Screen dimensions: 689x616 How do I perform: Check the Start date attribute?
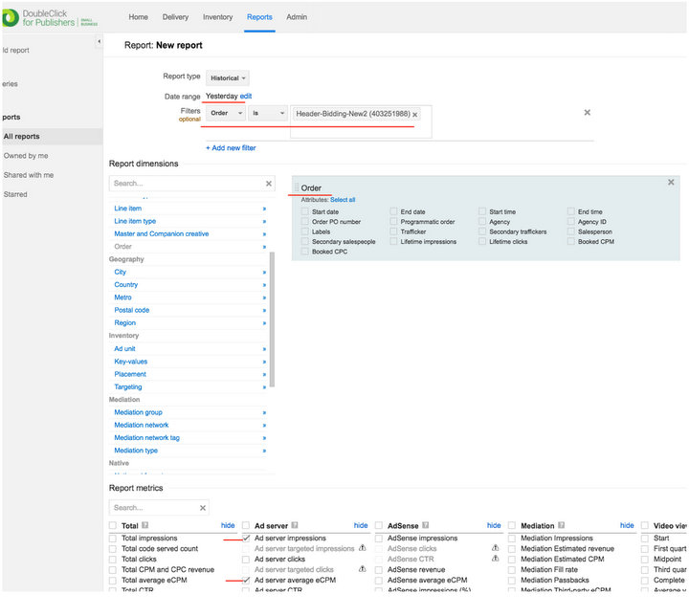click(305, 211)
